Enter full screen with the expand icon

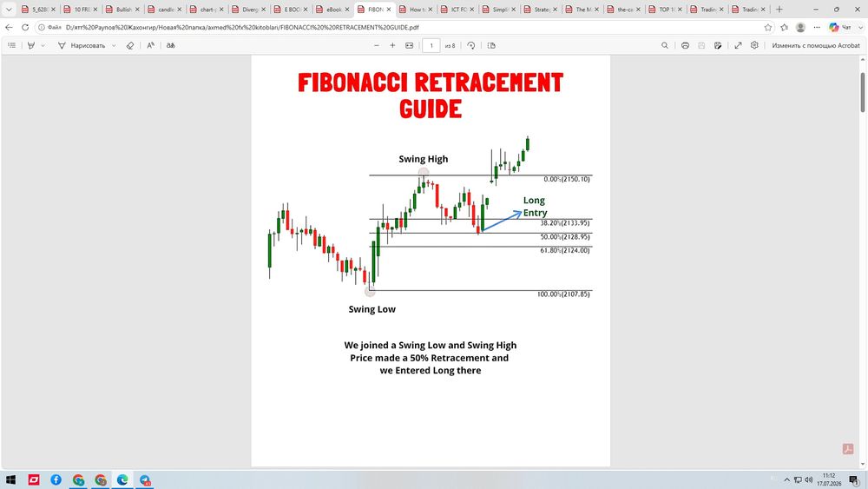point(738,45)
